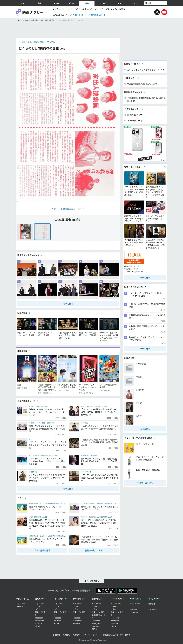Image resolution: width=183 pixels, height=644 pixels.
Task: Open 2025年夏ドラマ link
Action: click(135, 115)
